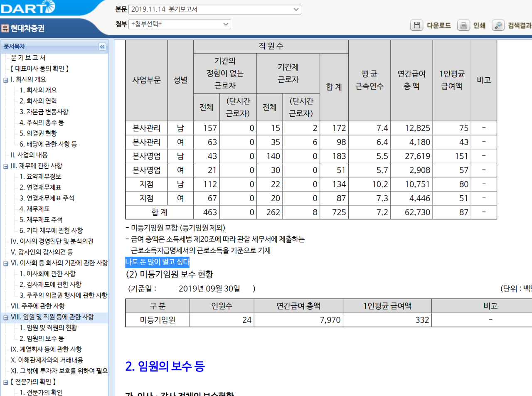The width and height of the screenshot is (532, 396).
Task: Collapse the document outline panel arrows
Action: (102, 47)
